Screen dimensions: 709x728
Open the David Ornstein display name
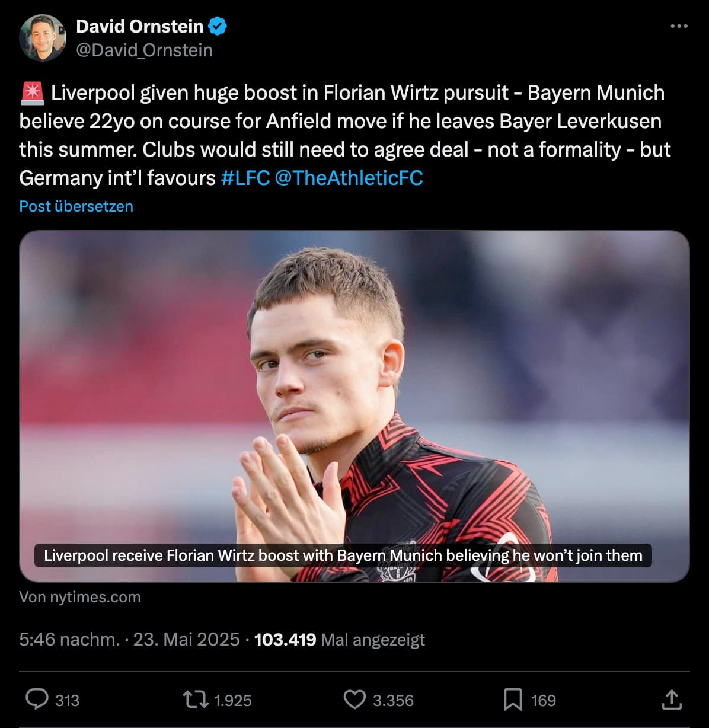pos(140,26)
